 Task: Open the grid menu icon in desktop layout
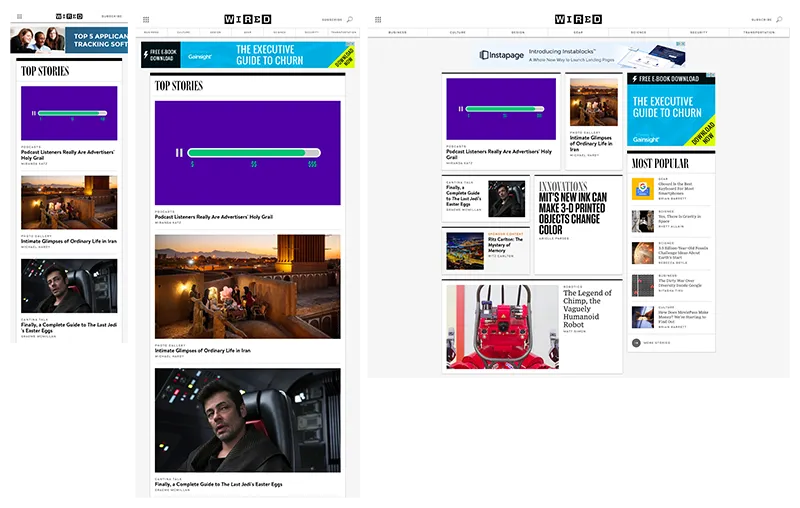378,19
